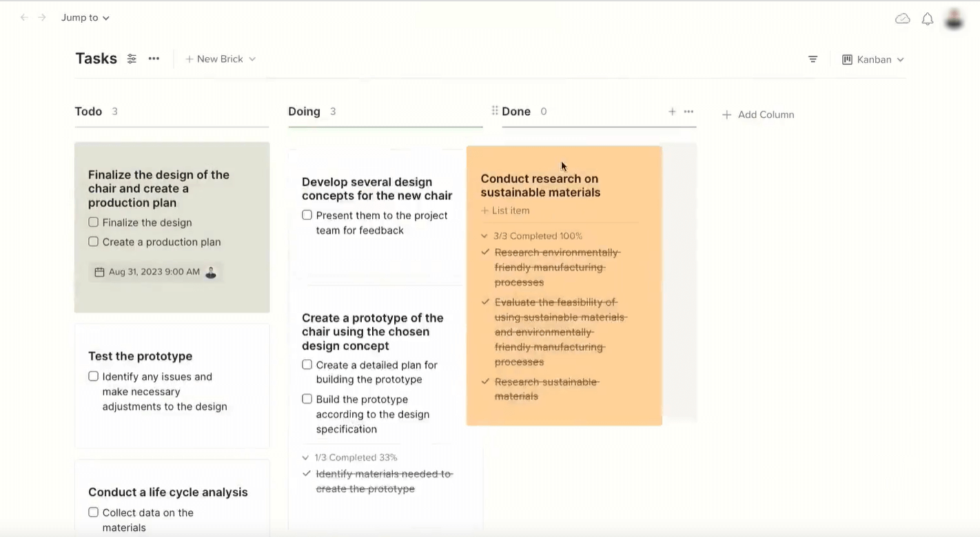
Task: Check Build the prototype checkbox
Action: [x=307, y=398]
